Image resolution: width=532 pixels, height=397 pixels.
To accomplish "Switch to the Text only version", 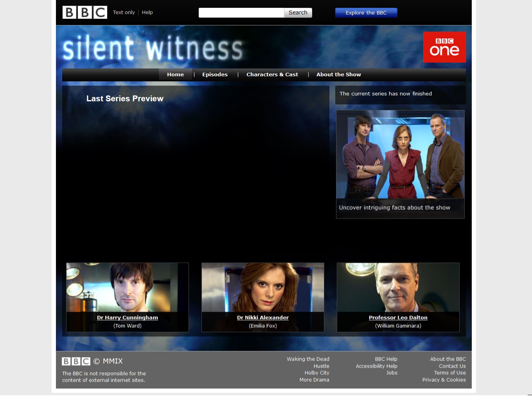I will (x=124, y=13).
